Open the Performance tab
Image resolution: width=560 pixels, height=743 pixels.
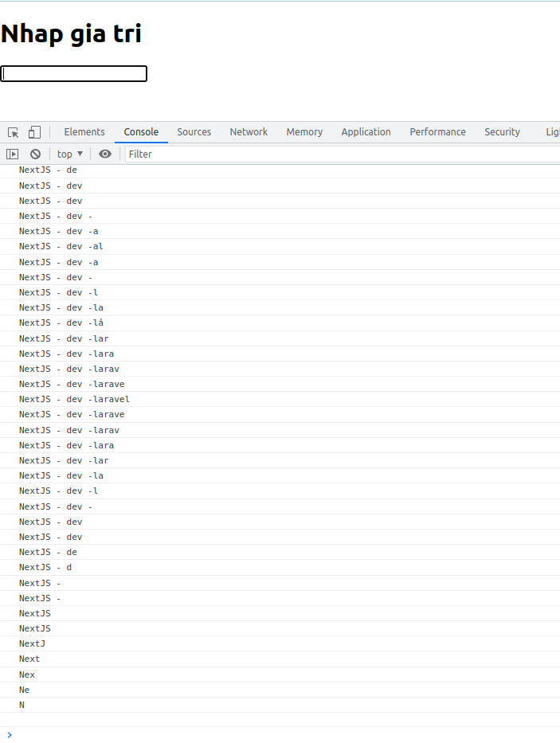(437, 132)
